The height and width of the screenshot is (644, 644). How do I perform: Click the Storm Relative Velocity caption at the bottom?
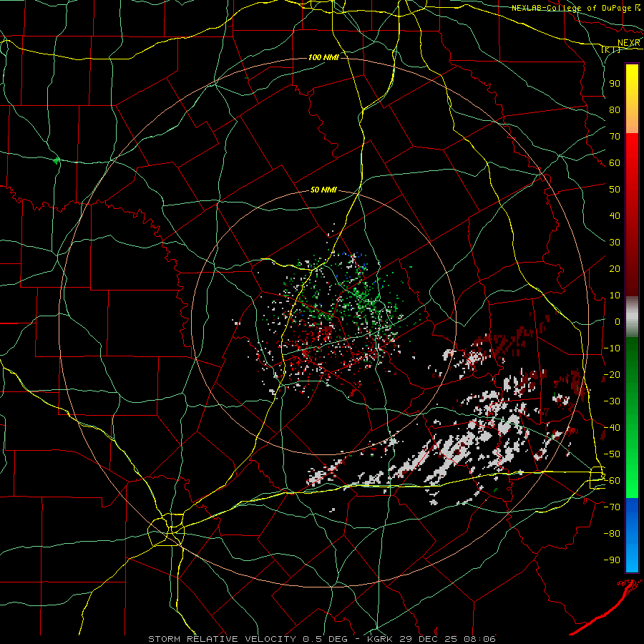321,639
